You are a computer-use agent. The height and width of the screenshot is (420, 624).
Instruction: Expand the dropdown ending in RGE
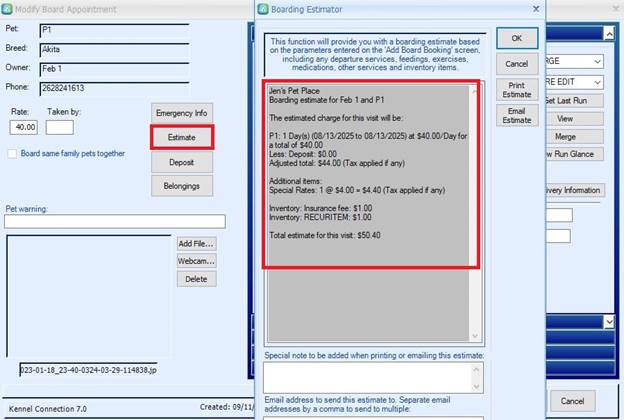coord(597,61)
